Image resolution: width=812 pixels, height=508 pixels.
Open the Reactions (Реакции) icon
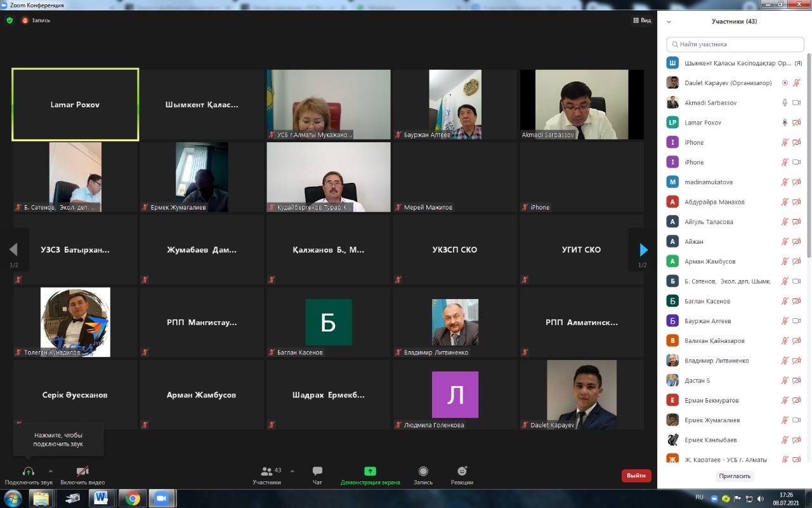pos(462,471)
